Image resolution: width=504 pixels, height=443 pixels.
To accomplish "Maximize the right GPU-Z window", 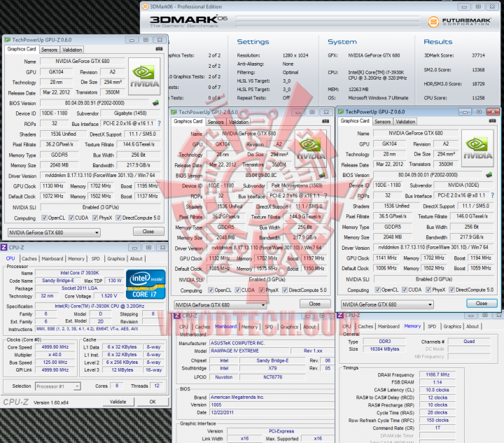I will click(x=479, y=111).
